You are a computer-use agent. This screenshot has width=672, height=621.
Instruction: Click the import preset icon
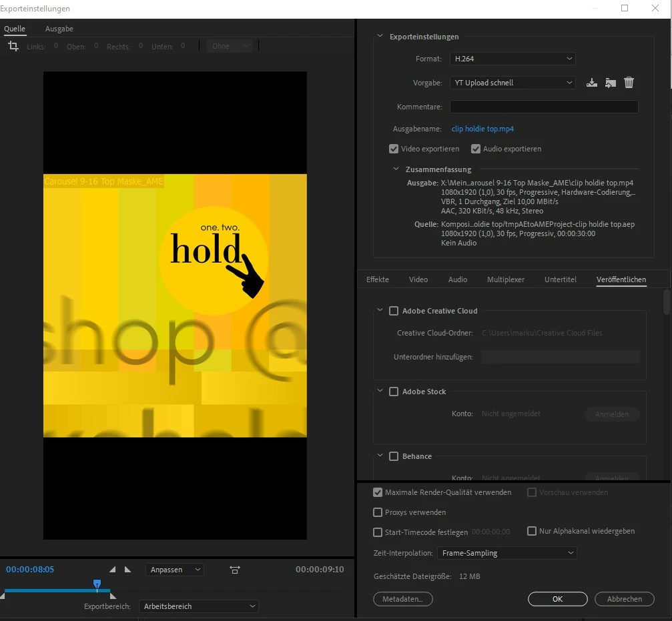click(x=611, y=83)
